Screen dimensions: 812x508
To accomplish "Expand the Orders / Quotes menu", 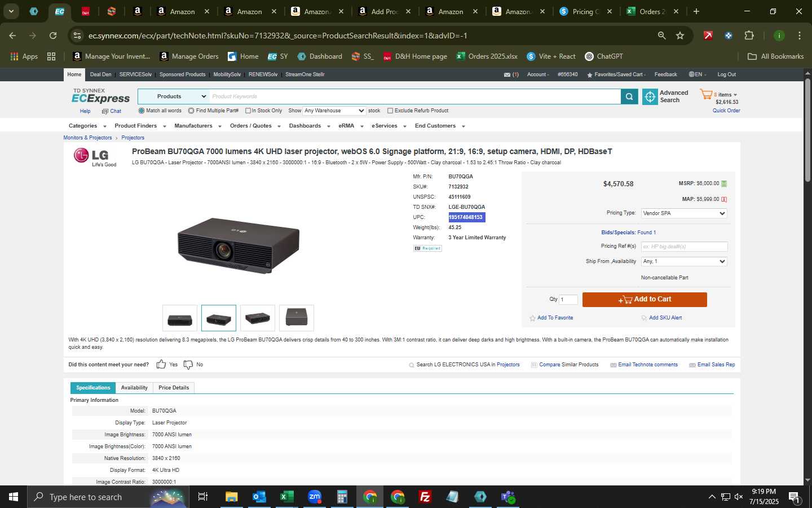I will 255,126.
